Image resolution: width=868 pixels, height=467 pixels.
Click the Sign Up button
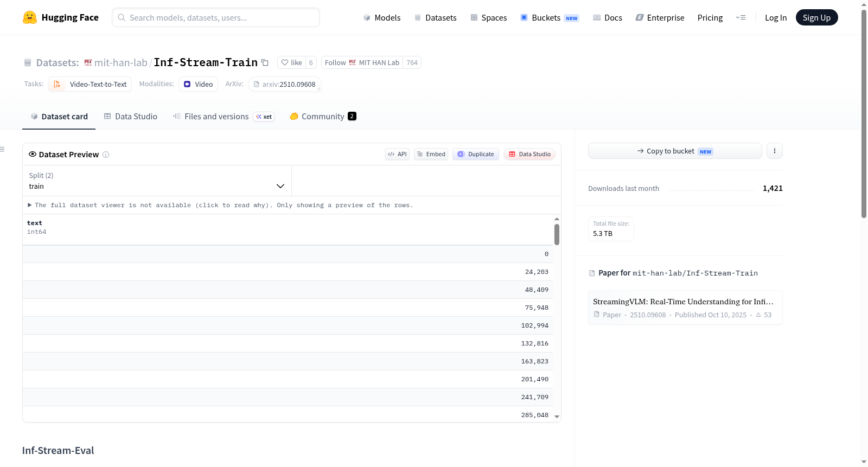(816, 17)
